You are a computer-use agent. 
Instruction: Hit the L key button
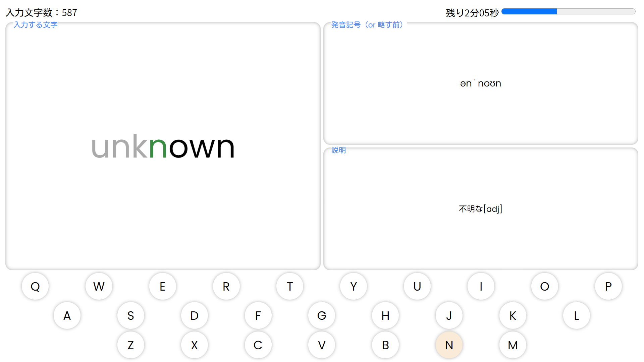[577, 315]
